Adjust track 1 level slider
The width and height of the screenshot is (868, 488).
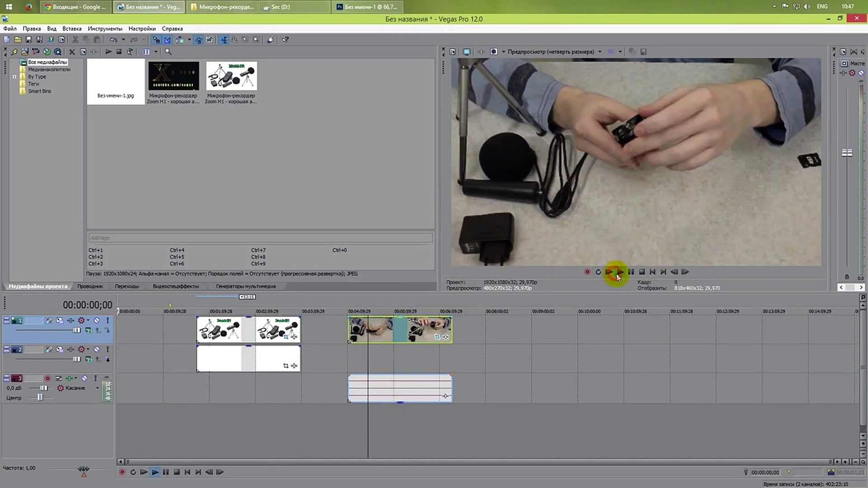pyautogui.click(x=76, y=330)
